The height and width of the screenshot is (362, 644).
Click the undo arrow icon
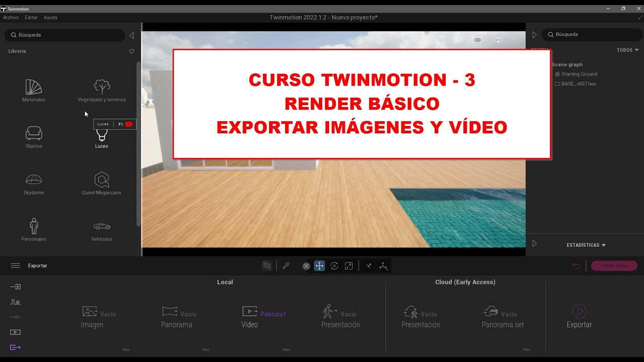(x=577, y=266)
